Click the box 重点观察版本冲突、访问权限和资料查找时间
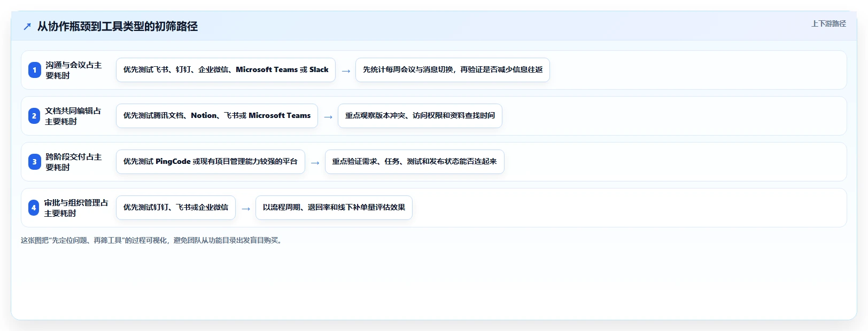The image size is (868, 331). 420,116
